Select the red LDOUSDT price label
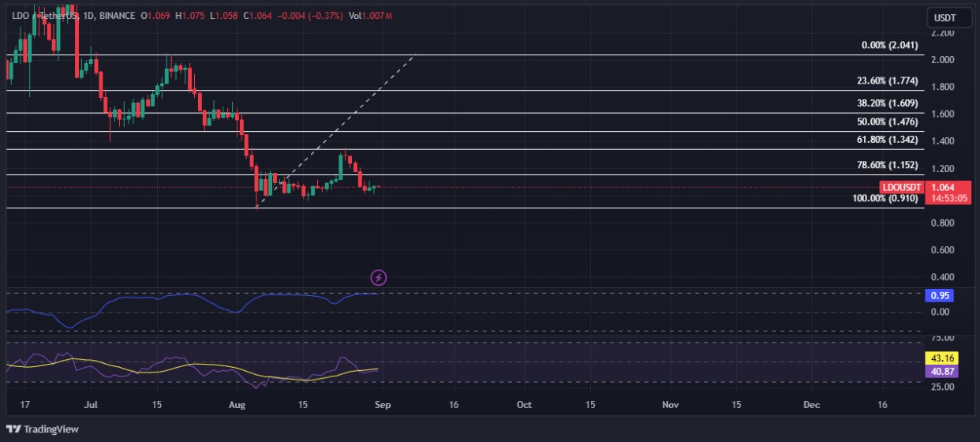 [x=901, y=187]
